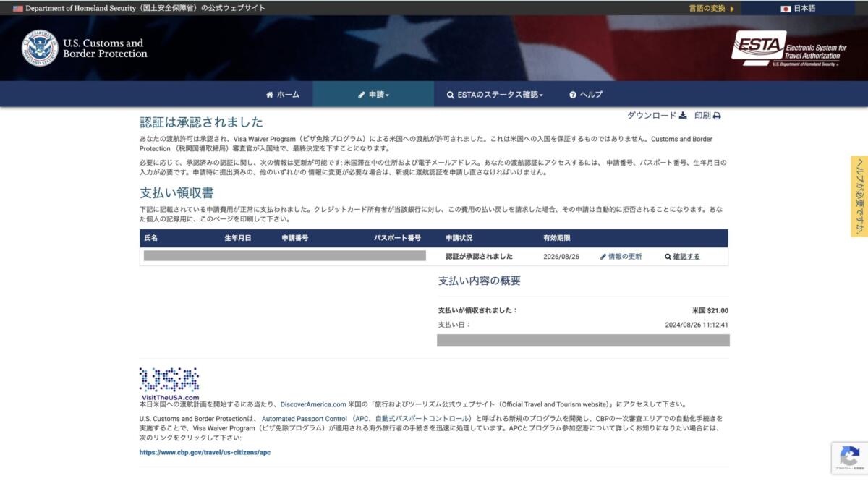
Task: Click the 確認する link in the table row
Action: (x=686, y=257)
